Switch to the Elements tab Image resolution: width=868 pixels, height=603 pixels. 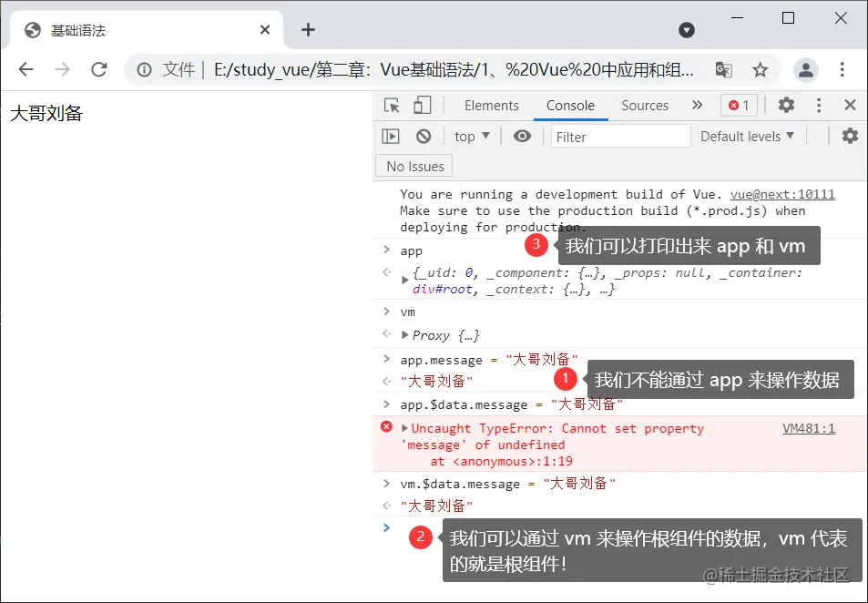pos(490,105)
